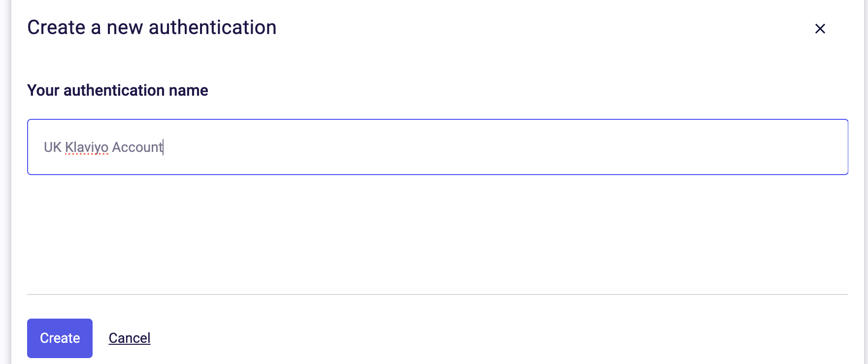Viewport: 868px width, 364px height.
Task: Click the UK text in the name field
Action: (52, 147)
